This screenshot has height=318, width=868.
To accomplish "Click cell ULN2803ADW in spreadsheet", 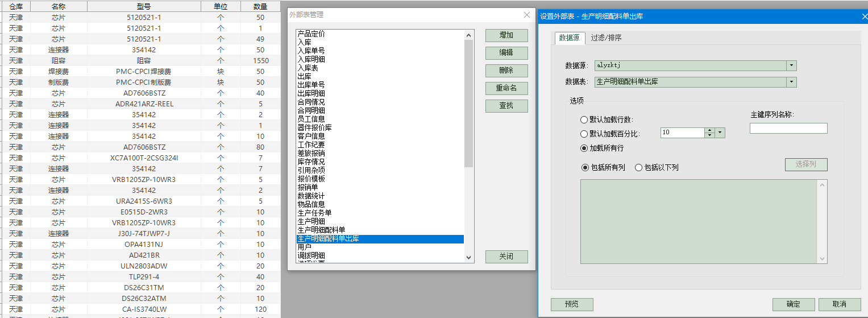I will [144, 266].
